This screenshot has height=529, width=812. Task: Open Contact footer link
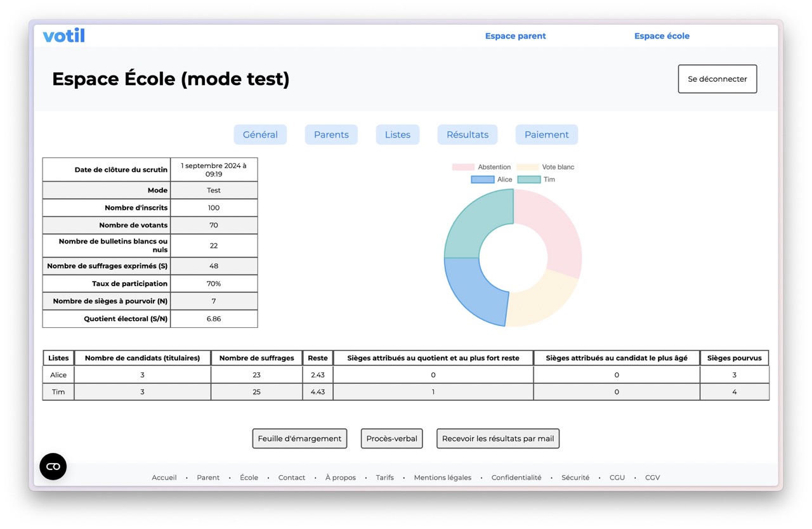292,478
